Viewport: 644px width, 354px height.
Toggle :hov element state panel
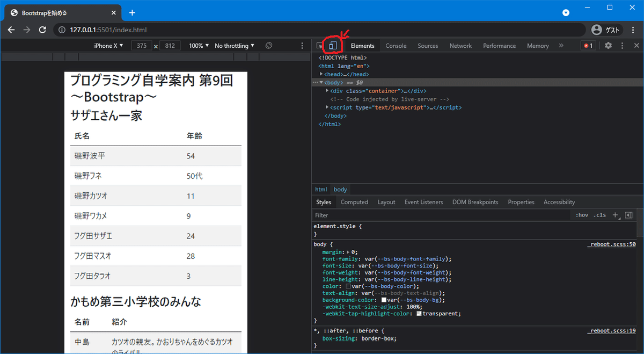582,215
